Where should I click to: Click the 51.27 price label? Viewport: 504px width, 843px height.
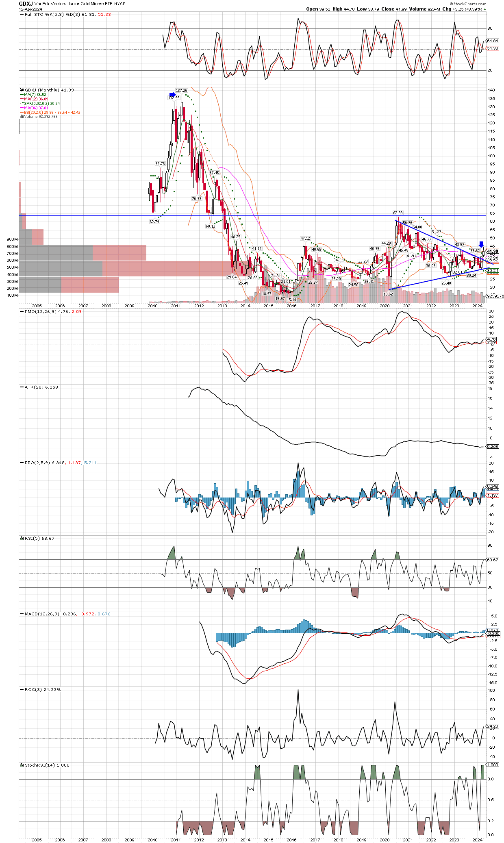(437, 232)
